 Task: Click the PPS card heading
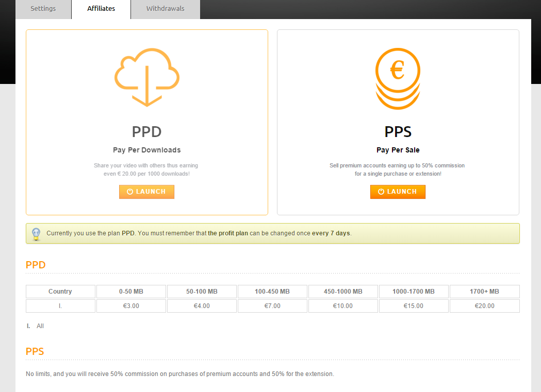[398, 132]
